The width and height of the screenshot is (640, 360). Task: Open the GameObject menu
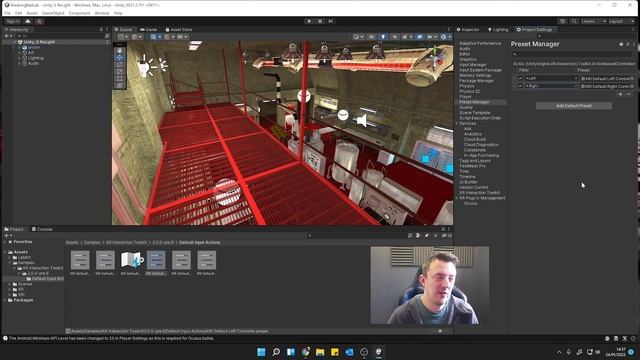coord(53,13)
